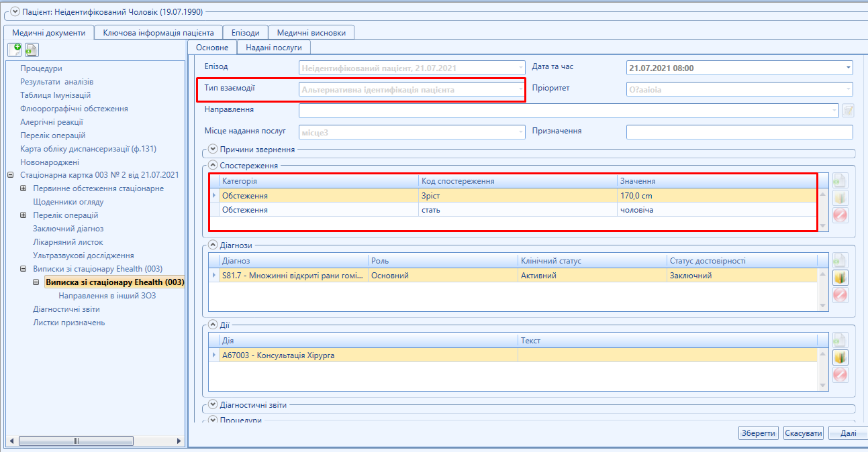The image size is (868, 452).
Task: Click the new document icon above the tree
Action: coord(15,50)
